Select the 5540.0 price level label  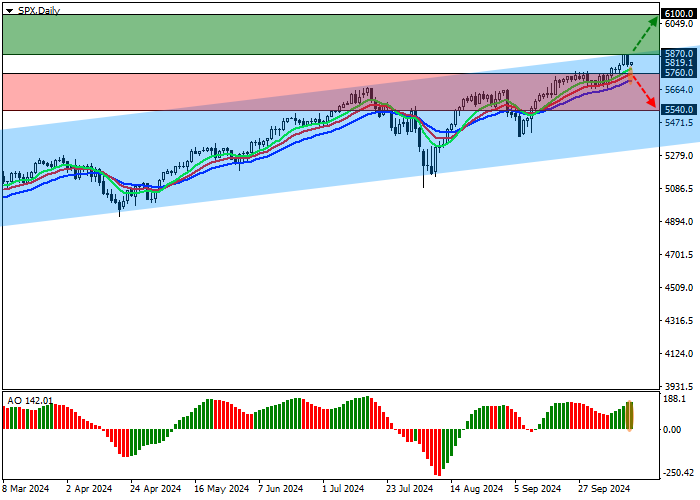[x=679, y=109]
